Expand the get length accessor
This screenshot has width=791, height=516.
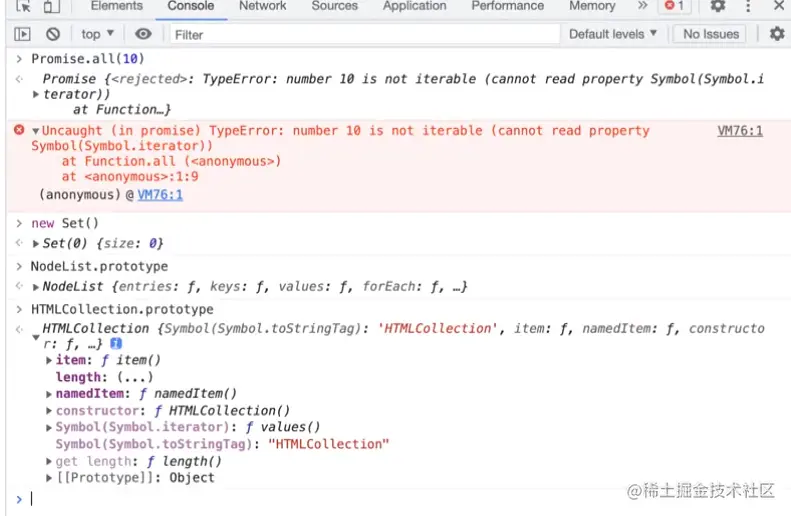(49, 461)
